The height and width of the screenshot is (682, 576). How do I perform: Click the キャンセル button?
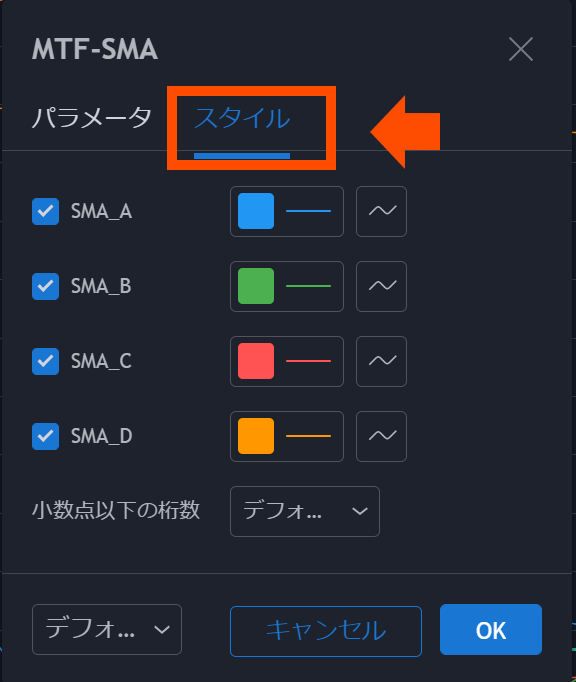pos(325,631)
